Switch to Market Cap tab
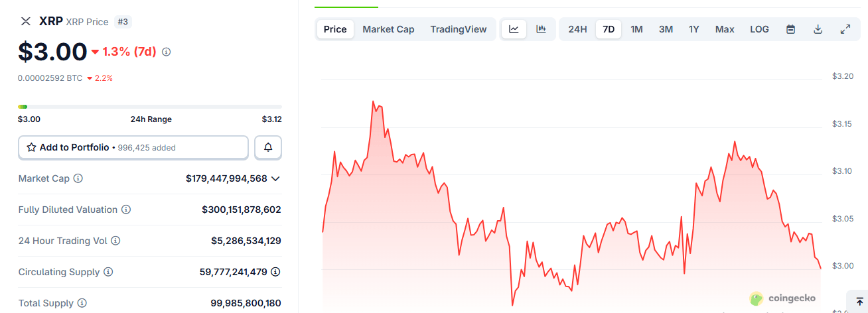The height and width of the screenshot is (313, 868). point(388,29)
